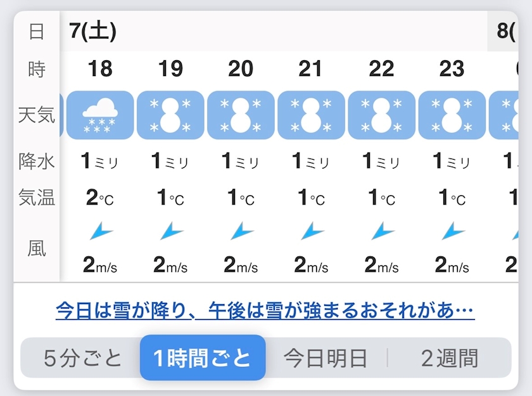
Task: Click the 1ミリ precipitation value at 20:00
Action: click(241, 162)
